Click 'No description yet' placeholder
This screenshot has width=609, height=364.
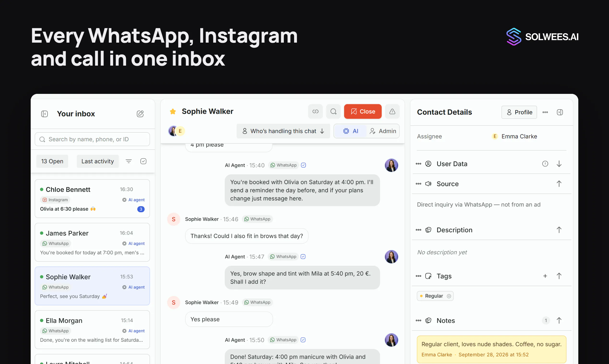(442, 252)
